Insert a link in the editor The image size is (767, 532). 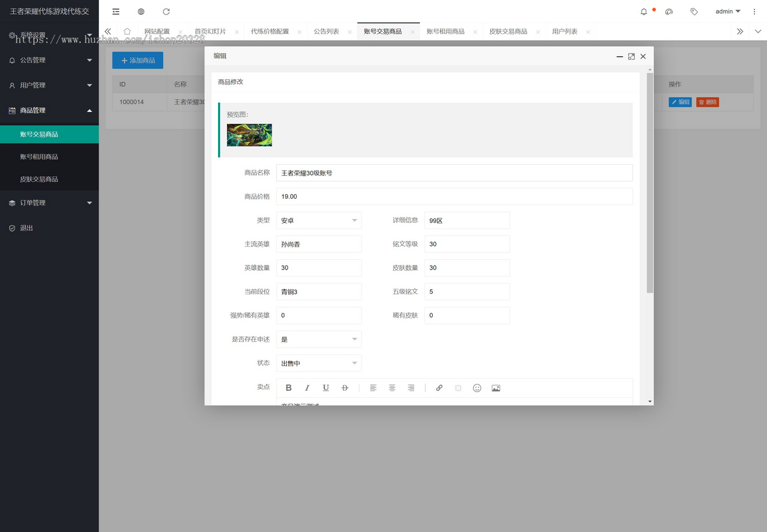pos(439,388)
